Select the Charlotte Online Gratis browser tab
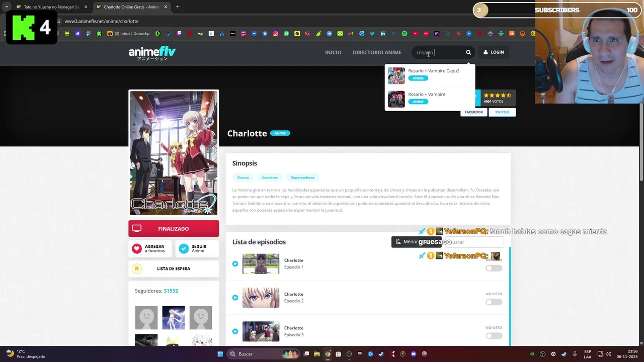The width and height of the screenshot is (644, 362). tap(132, 7)
